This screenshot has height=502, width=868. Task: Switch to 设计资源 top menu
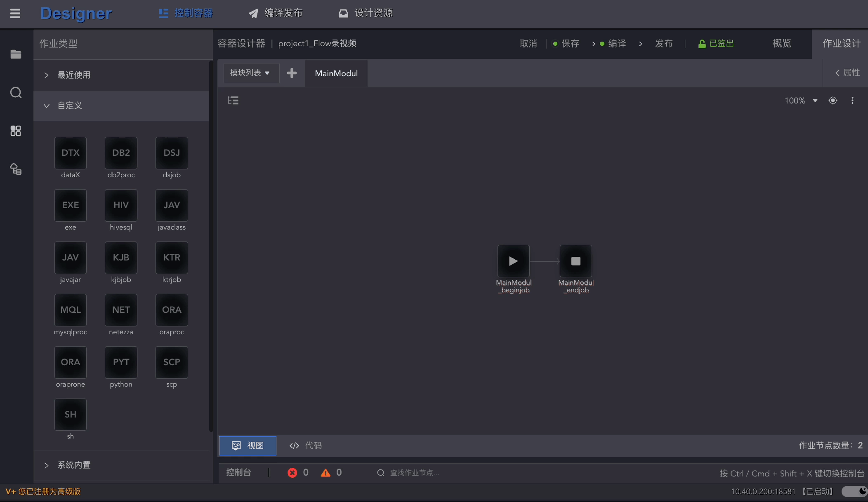pyautogui.click(x=366, y=13)
